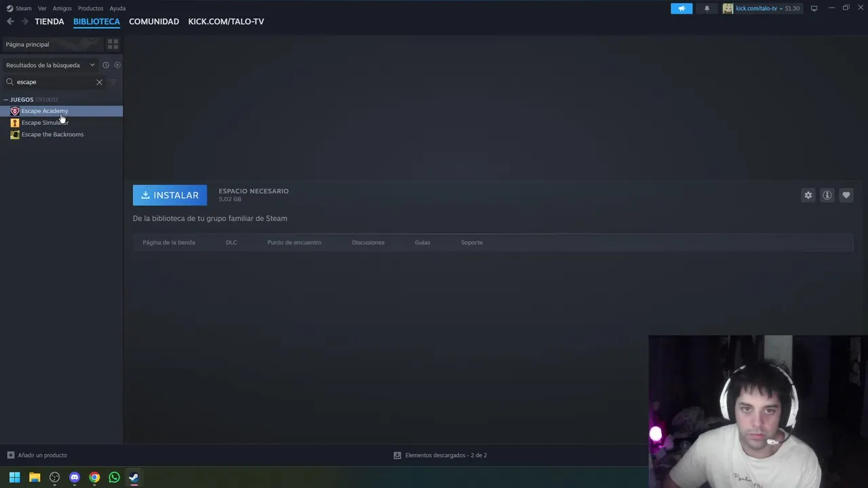Open Soporte link

472,243
